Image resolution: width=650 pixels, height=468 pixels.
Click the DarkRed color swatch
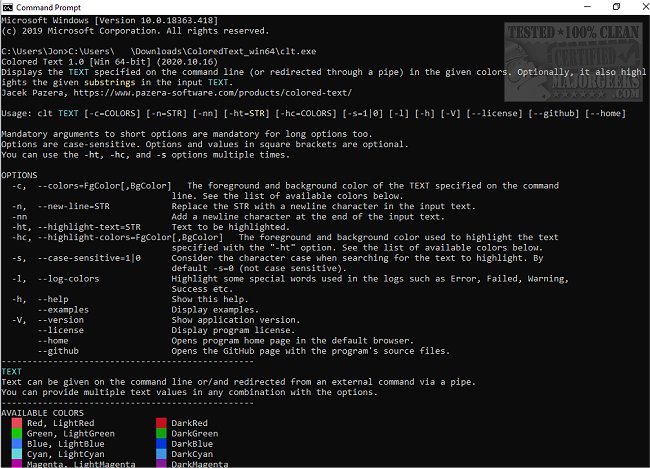tap(161, 423)
